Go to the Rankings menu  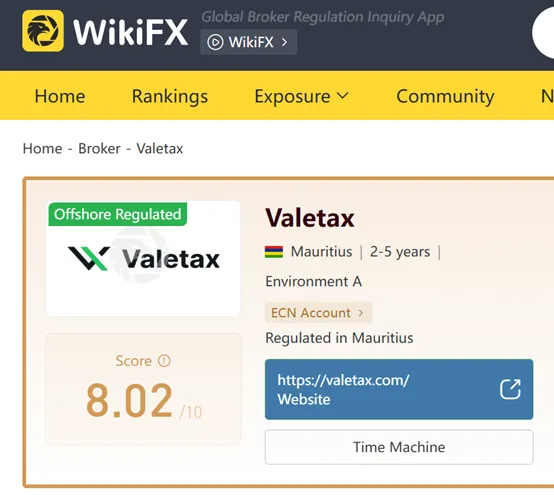point(170,96)
